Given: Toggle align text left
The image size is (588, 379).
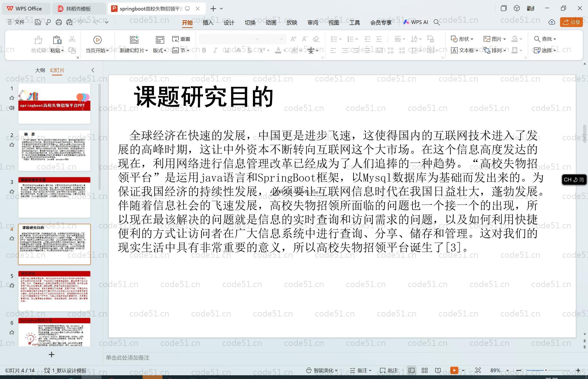Looking at the screenshot, I should (x=333, y=50).
